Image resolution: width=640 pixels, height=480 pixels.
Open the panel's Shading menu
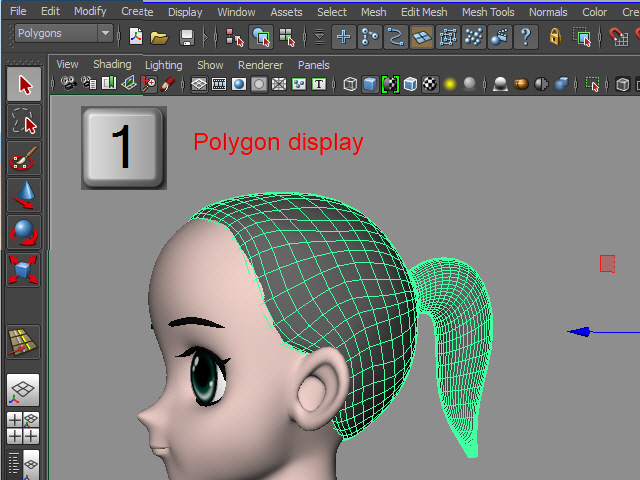pyautogui.click(x=112, y=64)
